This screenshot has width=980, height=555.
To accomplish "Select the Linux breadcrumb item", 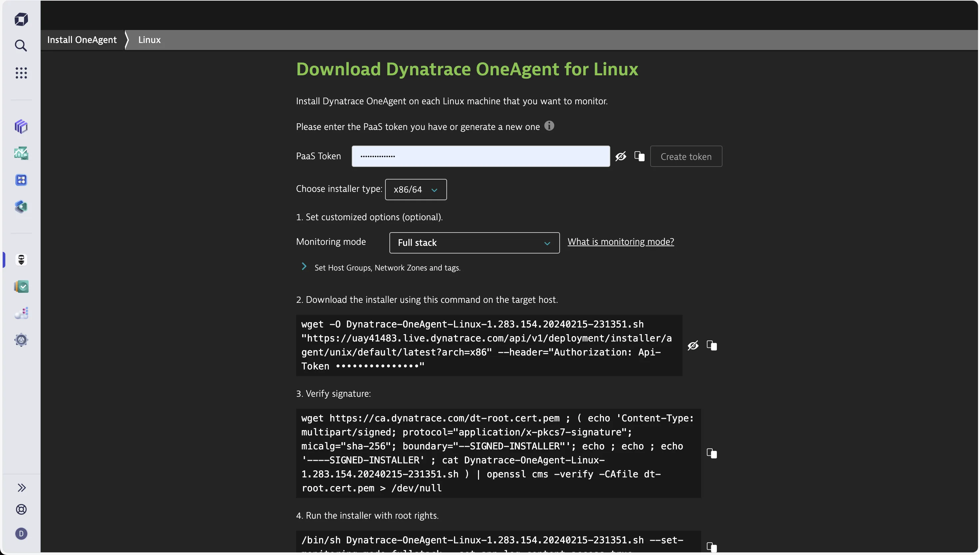I will pyautogui.click(x=149, y=40).
